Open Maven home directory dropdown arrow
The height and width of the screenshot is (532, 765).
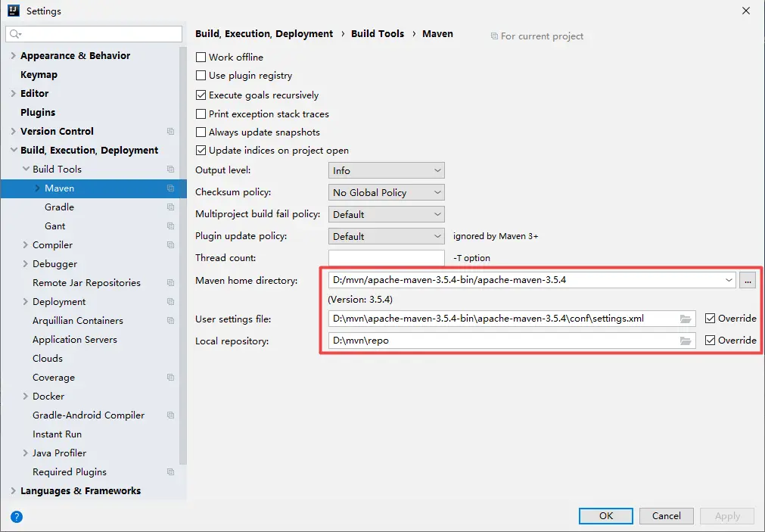tap(729, 280)
